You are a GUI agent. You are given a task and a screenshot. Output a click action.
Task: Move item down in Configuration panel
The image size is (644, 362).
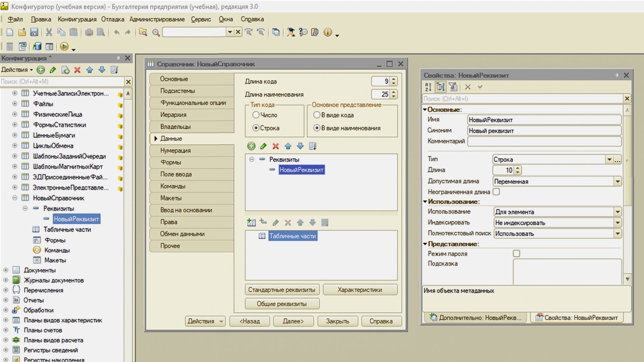tap(102, 70)
